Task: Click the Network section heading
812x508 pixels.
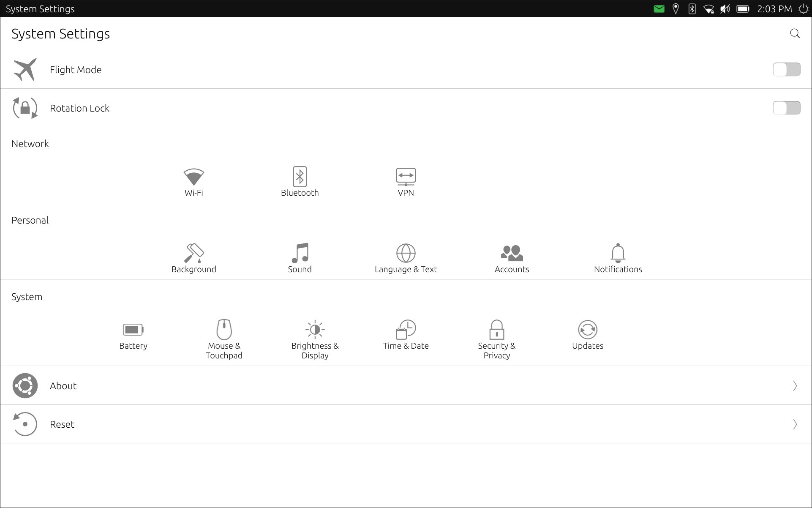Action: (30, 144)
